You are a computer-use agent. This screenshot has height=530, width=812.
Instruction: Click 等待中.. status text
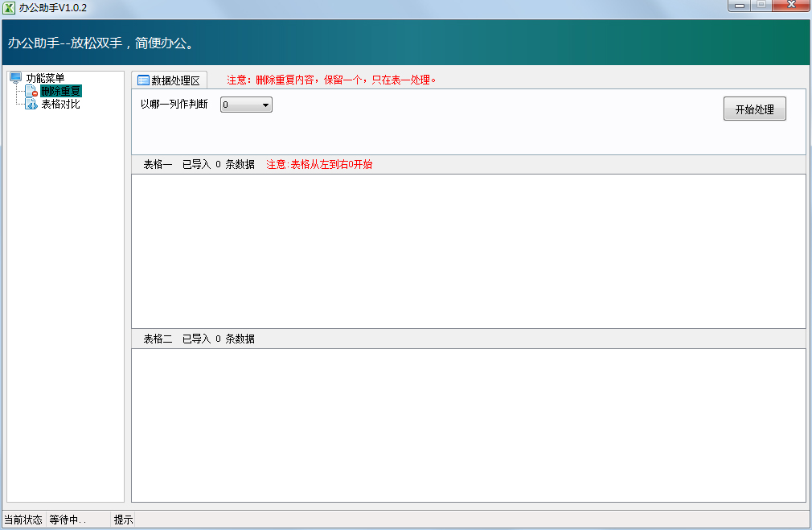click(x=68, y=520)
